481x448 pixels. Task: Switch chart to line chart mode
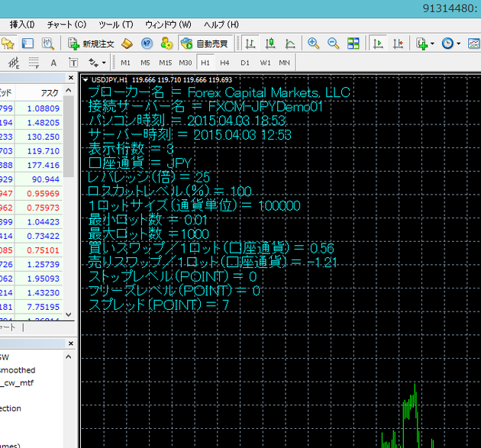coord(290,44)
